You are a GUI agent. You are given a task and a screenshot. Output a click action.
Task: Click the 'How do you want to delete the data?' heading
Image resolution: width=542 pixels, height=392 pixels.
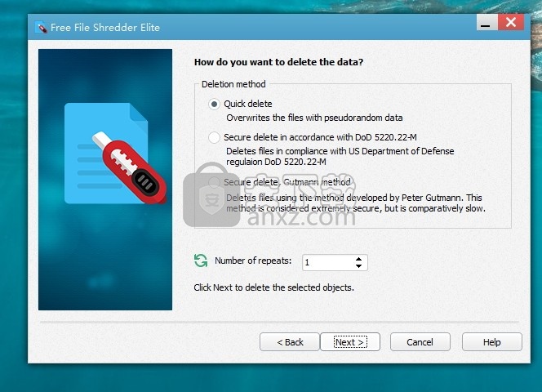tap(278, 62)
